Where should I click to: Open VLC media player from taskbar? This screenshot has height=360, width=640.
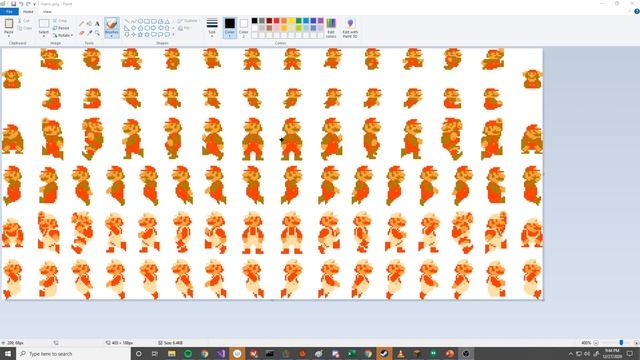click(400, 353)
